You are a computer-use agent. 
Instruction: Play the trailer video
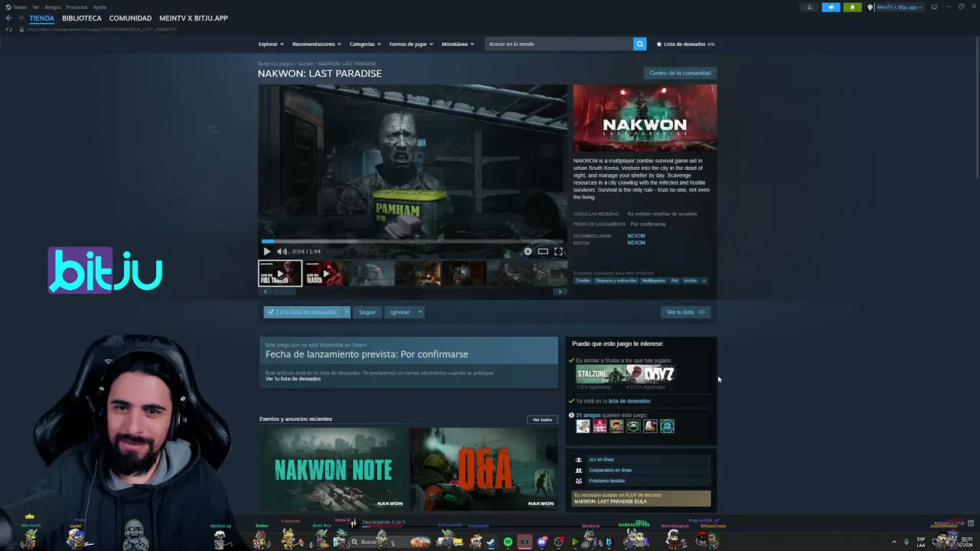point(266,251)
